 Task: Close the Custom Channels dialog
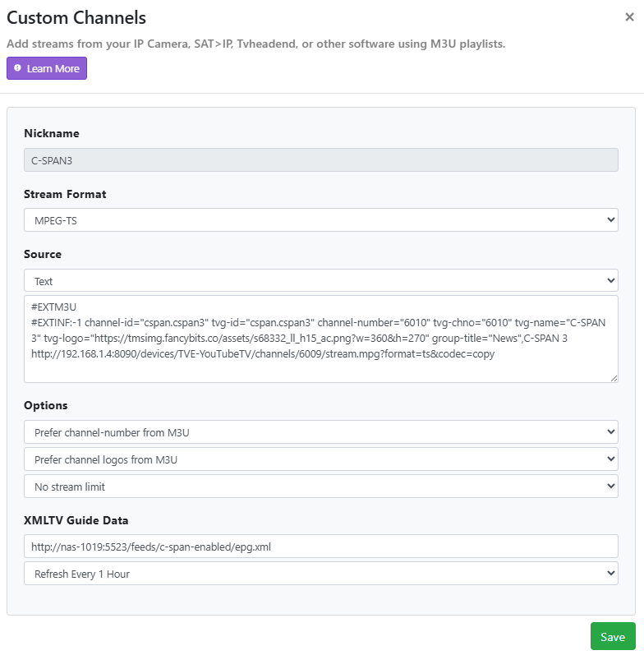tap(629, 16)
